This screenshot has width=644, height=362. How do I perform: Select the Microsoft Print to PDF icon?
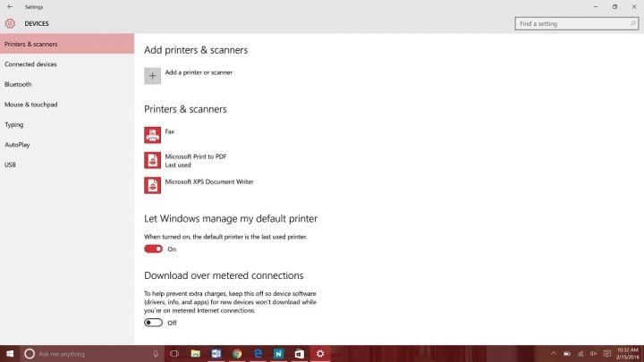152,160
